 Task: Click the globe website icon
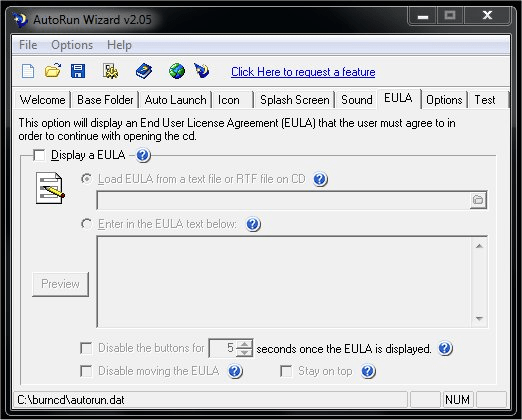[177, 71]
